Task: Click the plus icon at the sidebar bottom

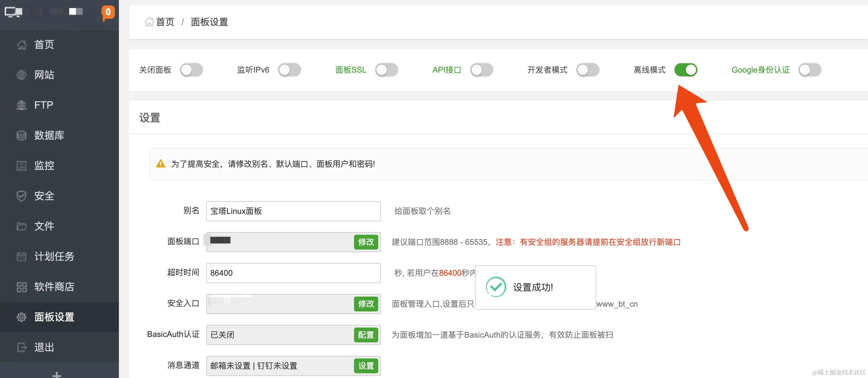Action: coord(57,375)
